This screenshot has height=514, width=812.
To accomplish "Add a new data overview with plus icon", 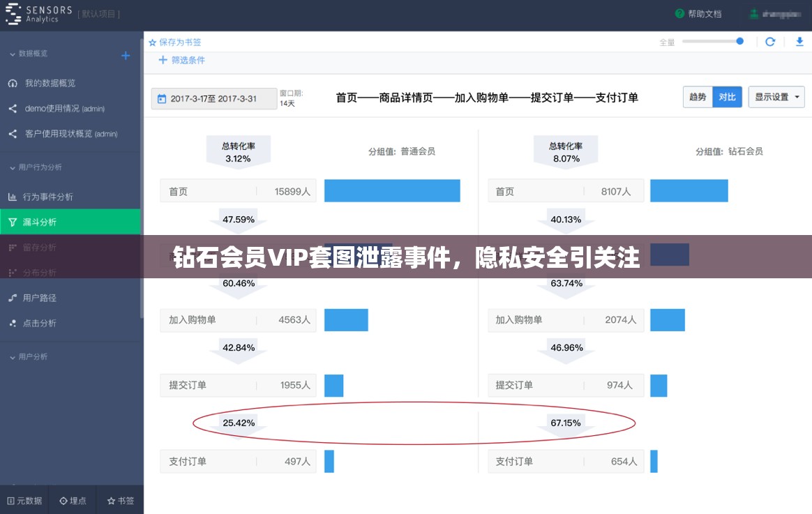I will [x=126, y=55].
